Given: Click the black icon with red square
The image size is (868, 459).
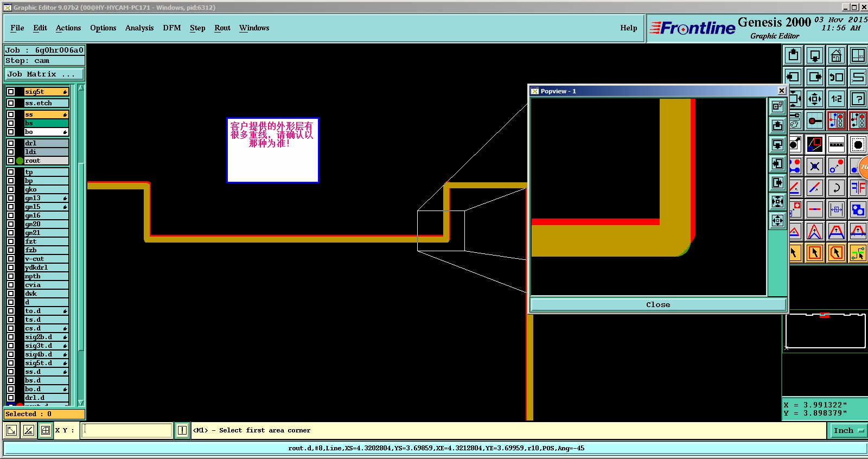Looking at the screenshot, I should click(815, 144).
